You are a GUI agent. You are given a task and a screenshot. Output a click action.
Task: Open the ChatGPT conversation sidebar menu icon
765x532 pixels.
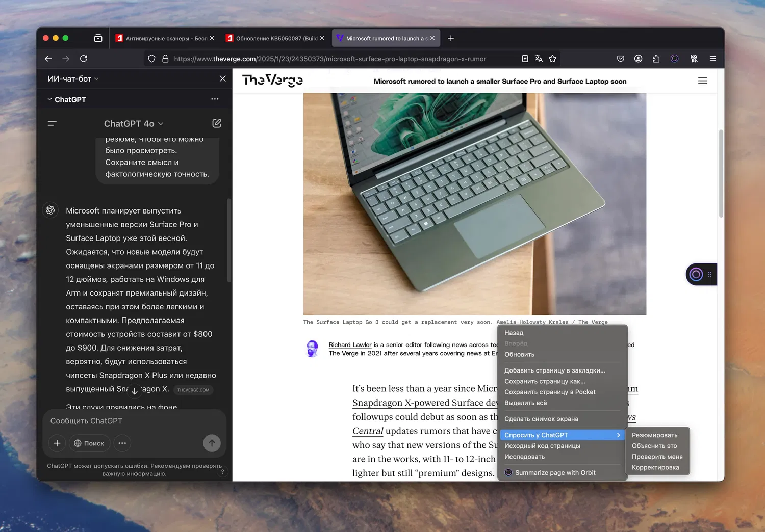point(52,123)
